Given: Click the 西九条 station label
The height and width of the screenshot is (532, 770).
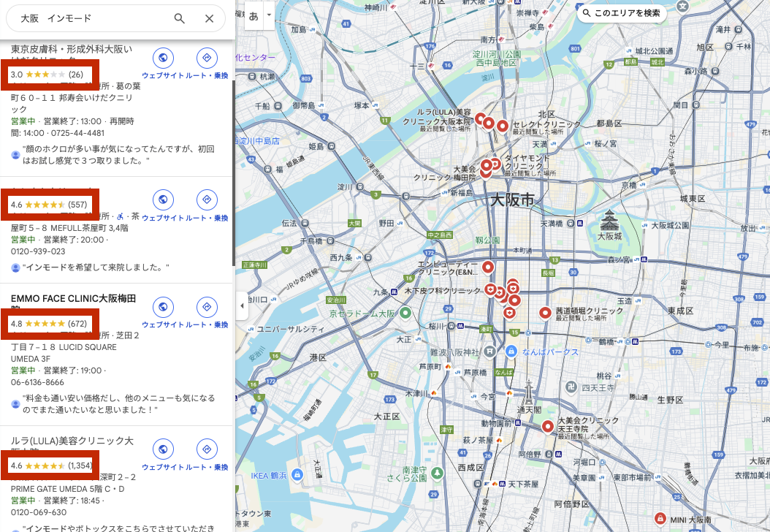Looking at the screenshot, I should click(341, 257).
